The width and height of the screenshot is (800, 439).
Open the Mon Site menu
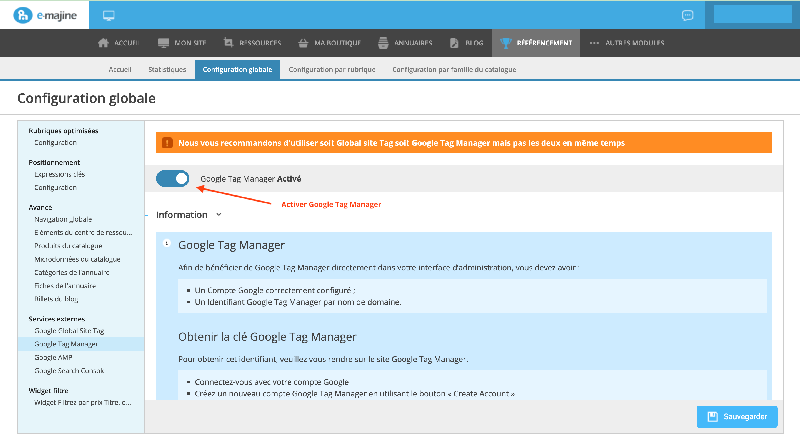pos(182,43)
